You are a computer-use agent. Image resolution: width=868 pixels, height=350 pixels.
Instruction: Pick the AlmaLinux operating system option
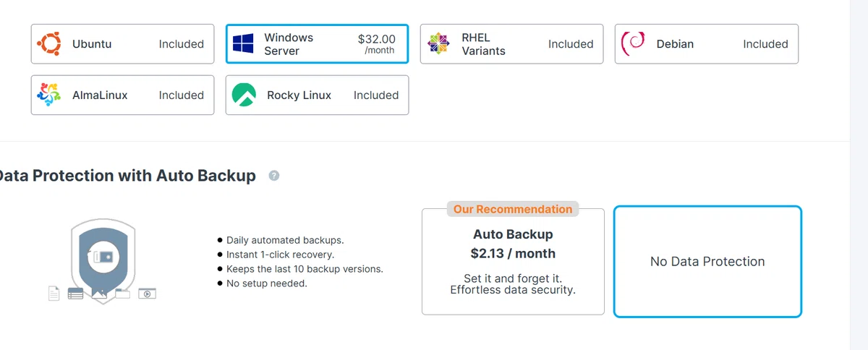(122, 95)
